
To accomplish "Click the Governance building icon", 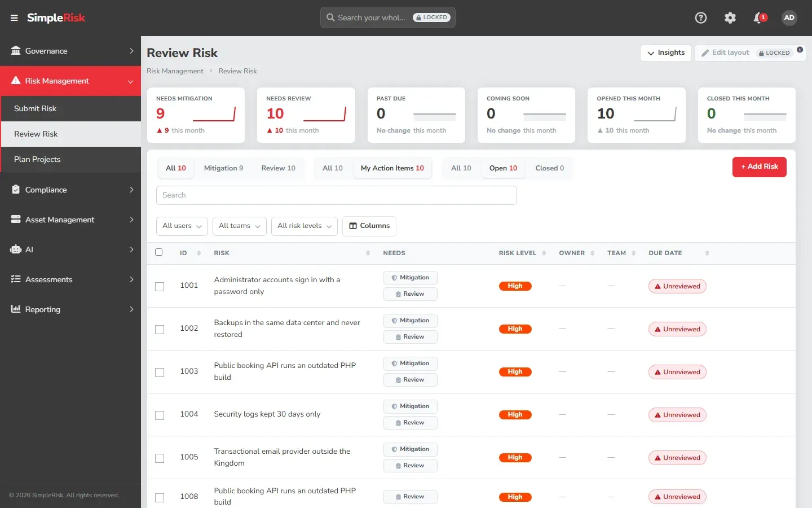I will point(16,51).
